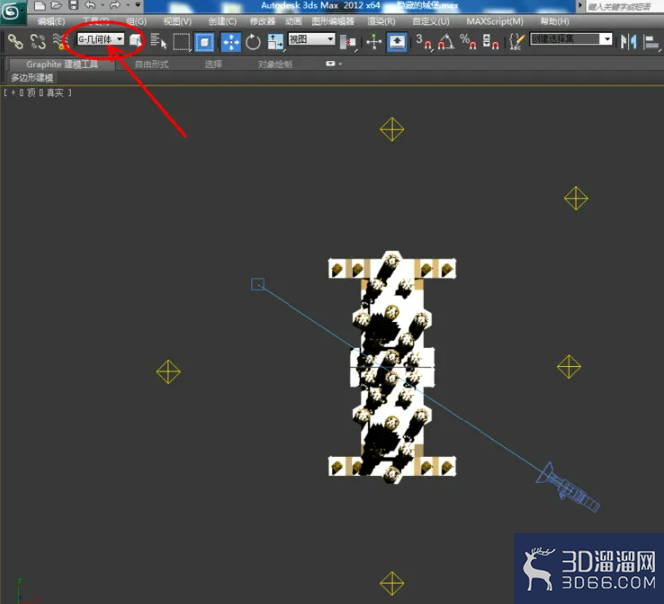This screenshot has width=664, height=604.
Task: Expand the undo history dropdown arrow
Action: pos(102,6)
